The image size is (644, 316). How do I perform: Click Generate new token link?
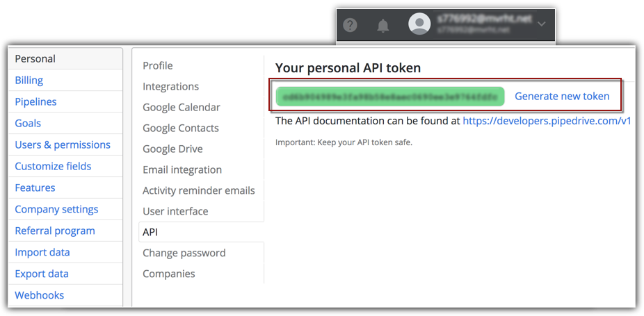[x=562, y=97]
